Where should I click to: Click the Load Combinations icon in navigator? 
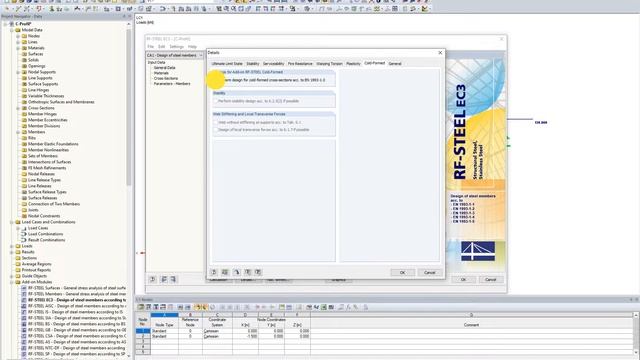point(24,234)
